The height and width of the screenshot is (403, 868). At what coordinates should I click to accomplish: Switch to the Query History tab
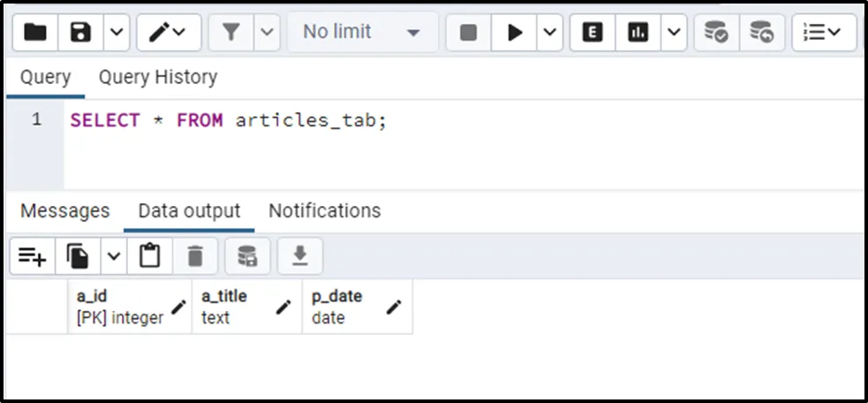157,77
